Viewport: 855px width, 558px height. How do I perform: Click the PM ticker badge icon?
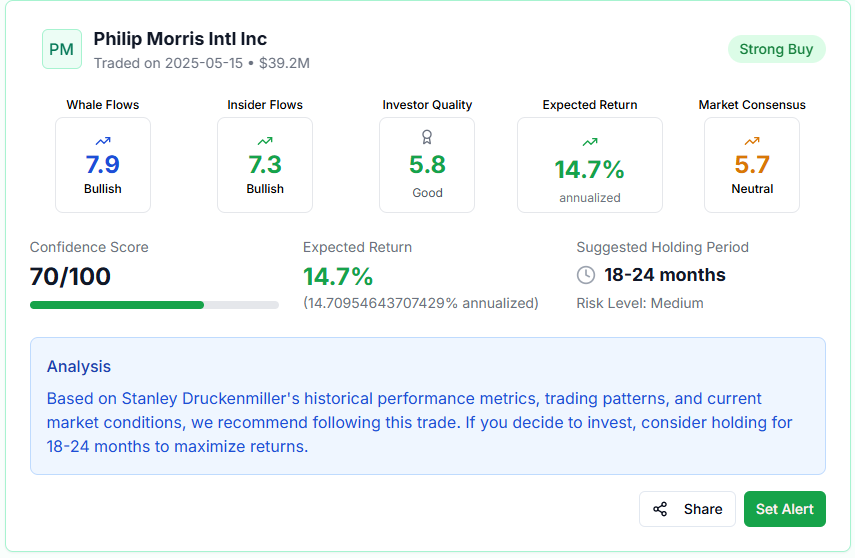pos(62,49)
